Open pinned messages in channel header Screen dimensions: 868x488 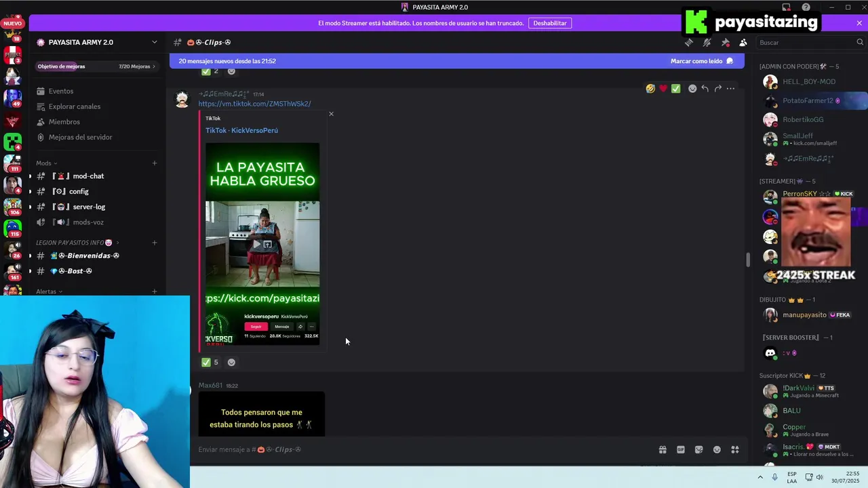click(725, 42)
